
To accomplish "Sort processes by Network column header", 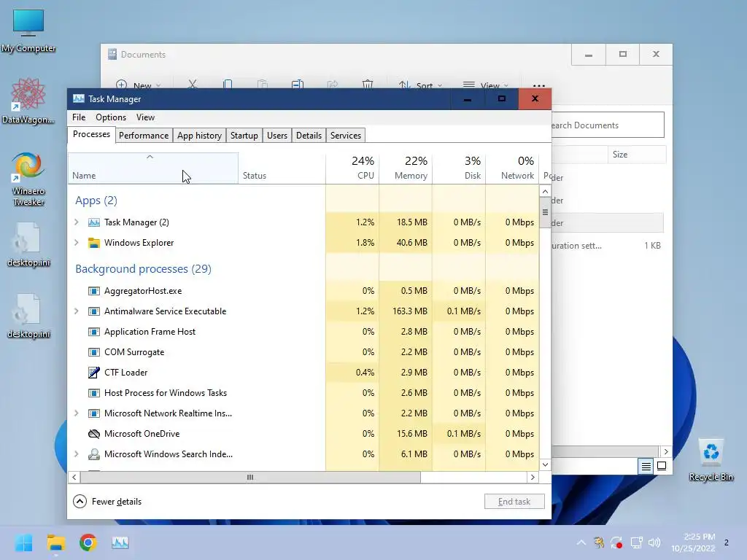I will pyautogui.click(x=513, y=168).
